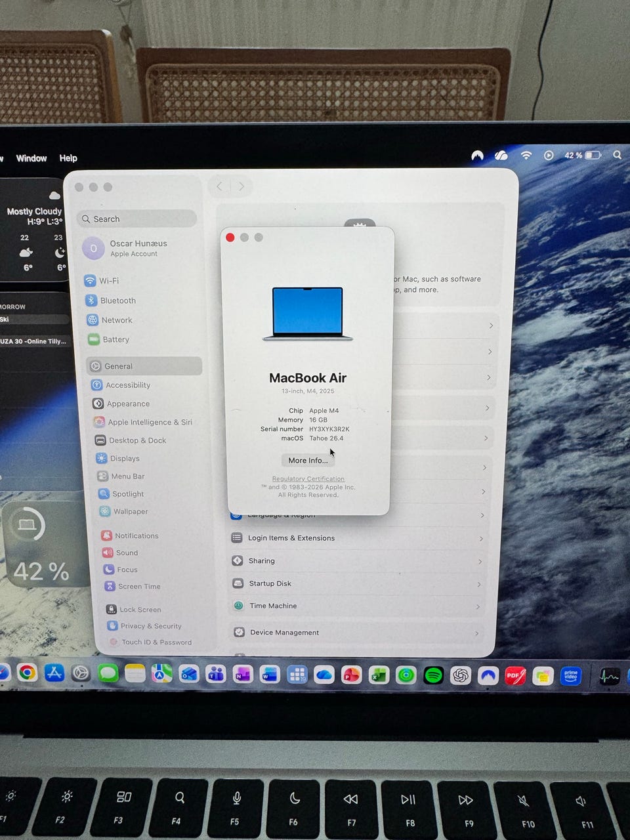Viewport: 630px width, 840px height.
Task: Select Desktop & Dock in the sidebar
Action: (x=130, y=440)
